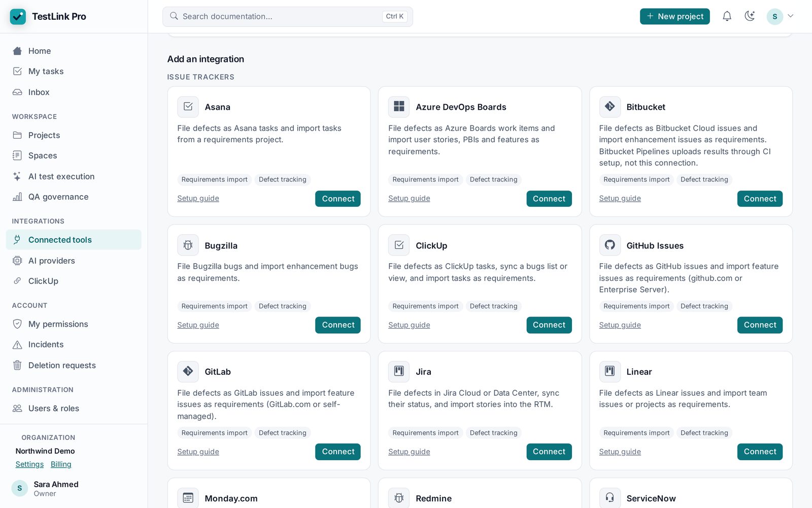Toggle dark mode with the moon icon
812x508 pixels.
pyautogui.click(x=750, y=16)
